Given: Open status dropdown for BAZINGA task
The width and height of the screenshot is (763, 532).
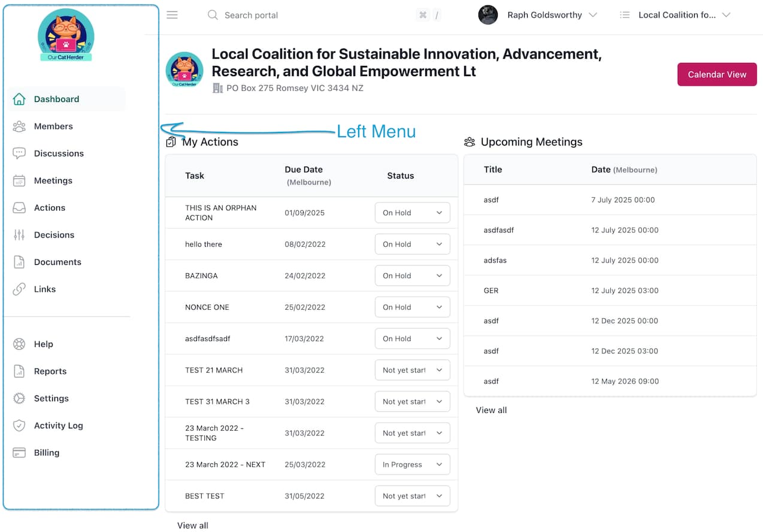Looking at the screenshot, I should [412, 276].
